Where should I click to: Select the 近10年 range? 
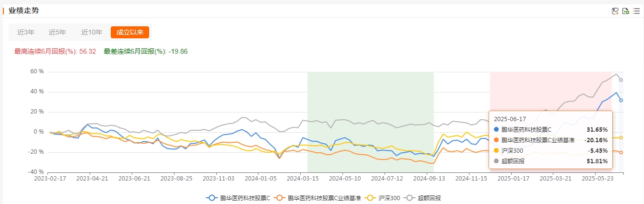[x=92, y=32]
